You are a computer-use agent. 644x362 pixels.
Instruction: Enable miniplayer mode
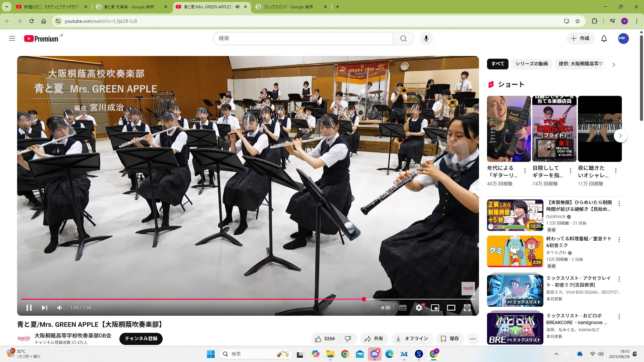pos(435,308)
